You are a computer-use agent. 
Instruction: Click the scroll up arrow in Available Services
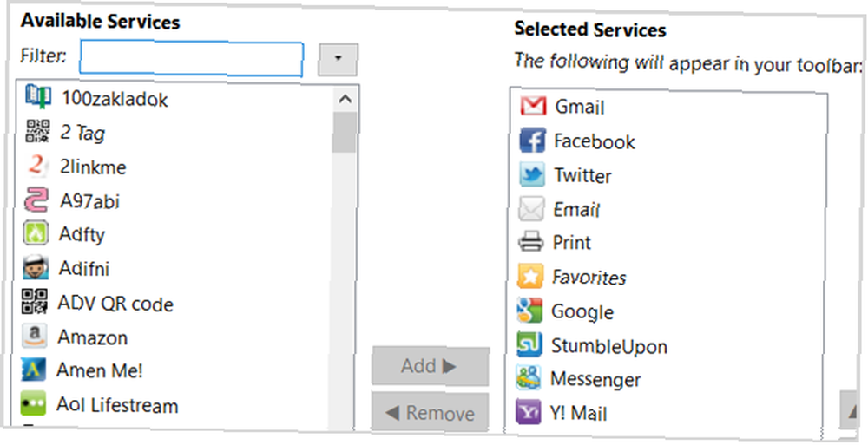coord(345,99)
